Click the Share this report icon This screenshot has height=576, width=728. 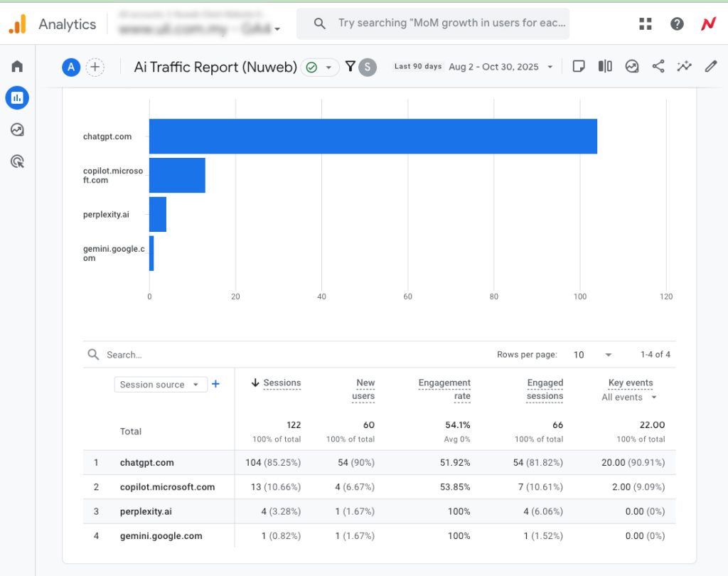[x=658, y=67]
